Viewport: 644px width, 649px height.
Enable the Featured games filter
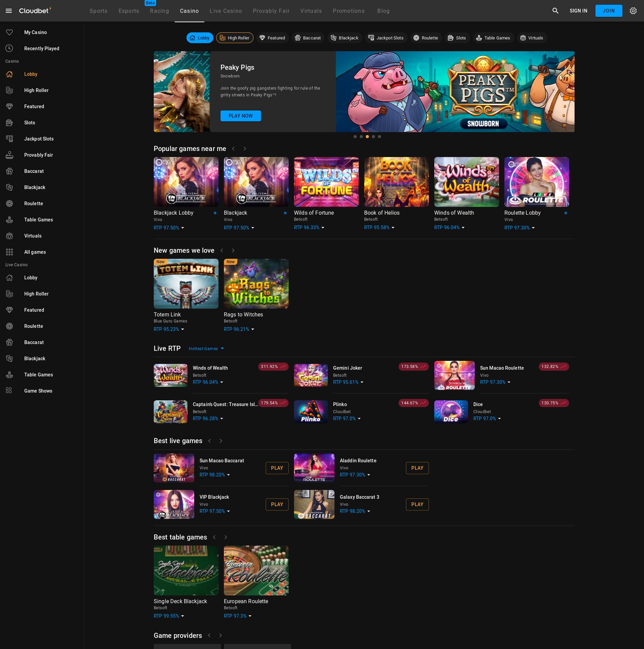(x=272, y=38)
